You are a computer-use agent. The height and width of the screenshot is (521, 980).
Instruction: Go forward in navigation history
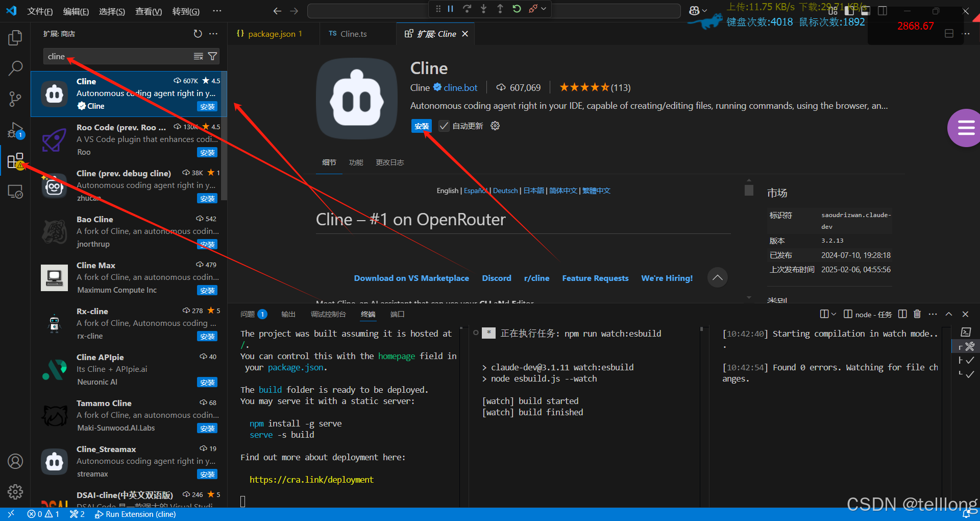click(294, 11)
